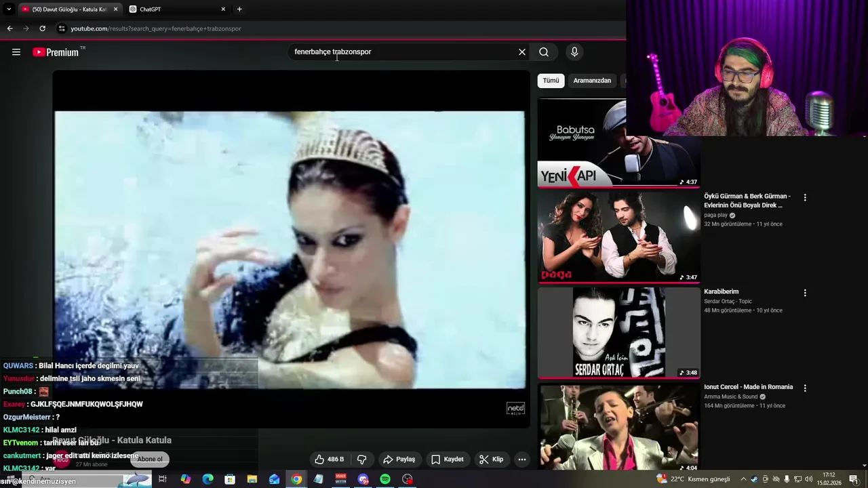
Task: Open options menu for Made in Romania
Action: 805,388
